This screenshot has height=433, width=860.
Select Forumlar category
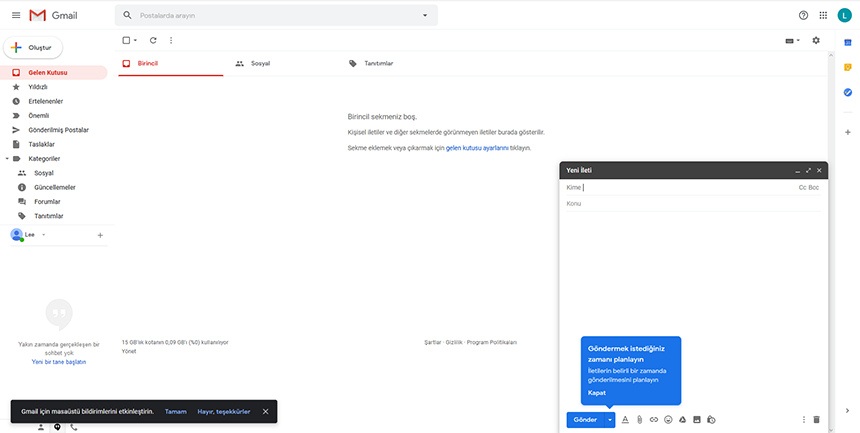point(54,201)
